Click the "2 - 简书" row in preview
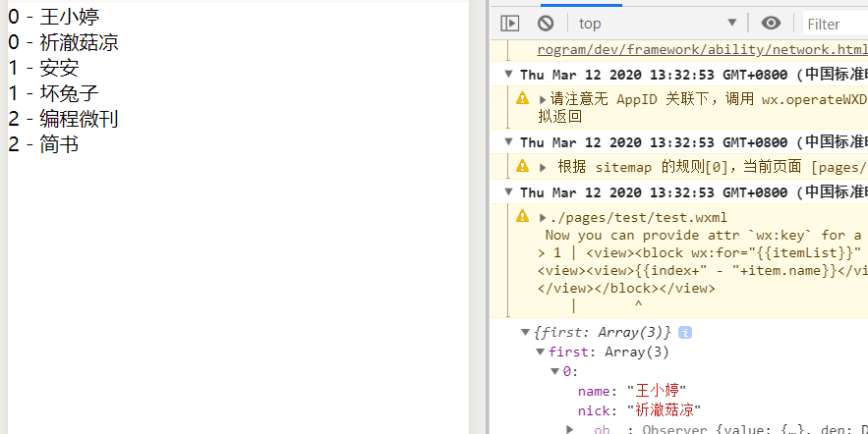 43,144
